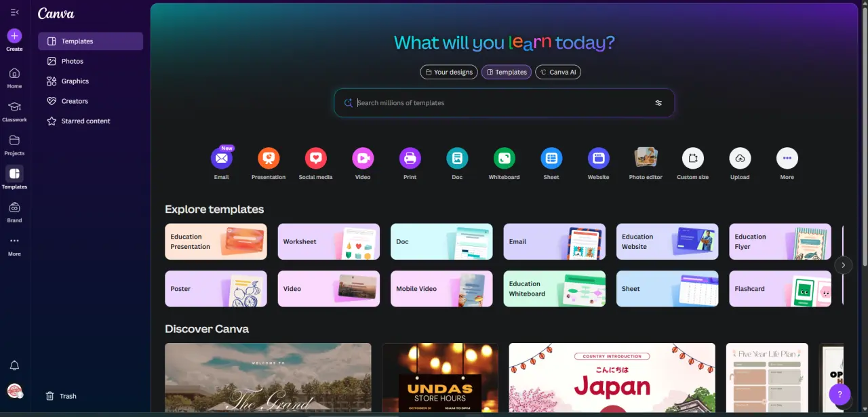Open the Sheet template category card

coord(667,289)
